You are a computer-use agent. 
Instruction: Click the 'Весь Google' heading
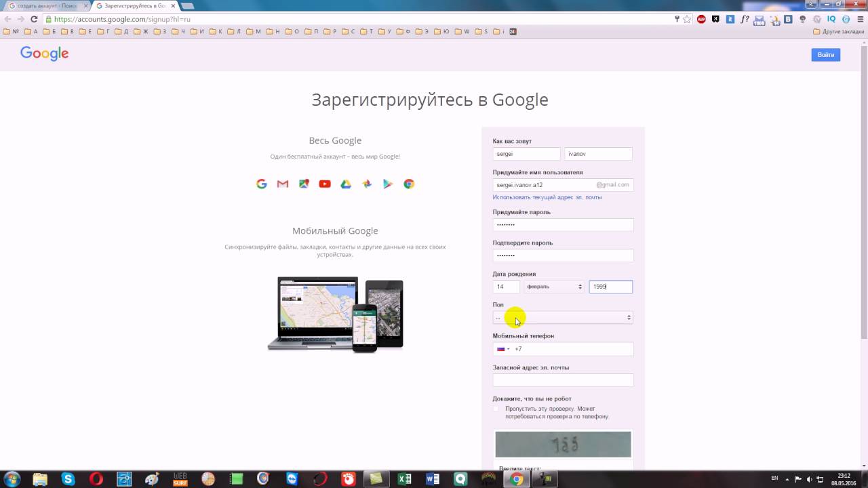[x=335, y=140]
